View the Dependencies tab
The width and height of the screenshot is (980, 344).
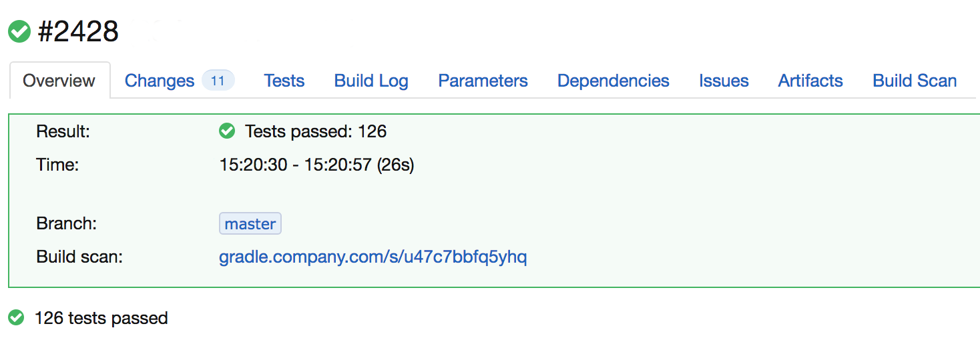(x=613, y=81)
